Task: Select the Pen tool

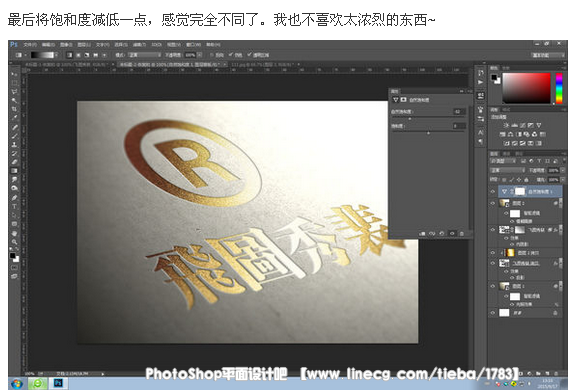Action: pos(14,197)
